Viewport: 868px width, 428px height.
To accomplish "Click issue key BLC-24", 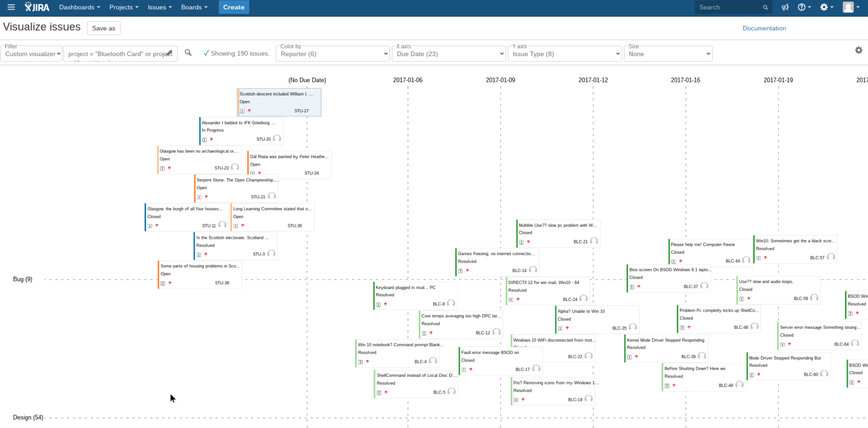I will point(570,300).
